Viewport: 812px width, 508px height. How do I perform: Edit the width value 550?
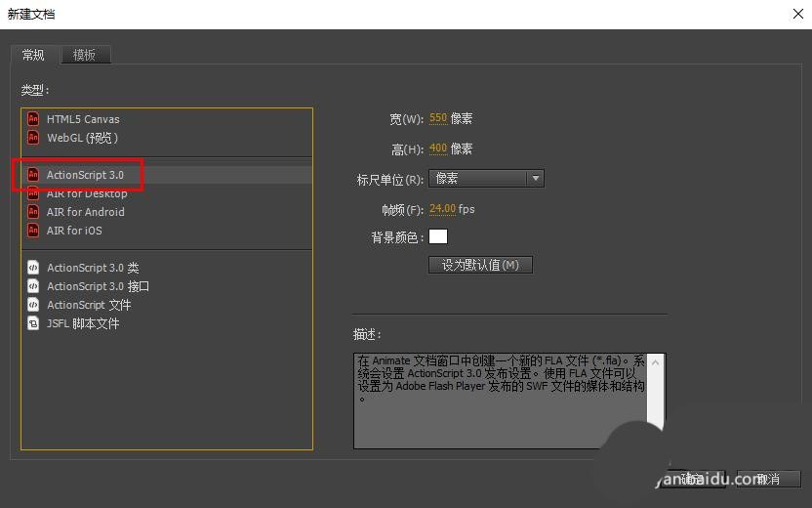click(438, 118)
